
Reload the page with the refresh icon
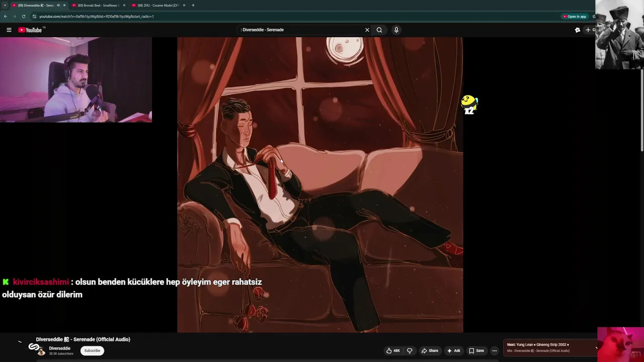(x=23, y=16)
